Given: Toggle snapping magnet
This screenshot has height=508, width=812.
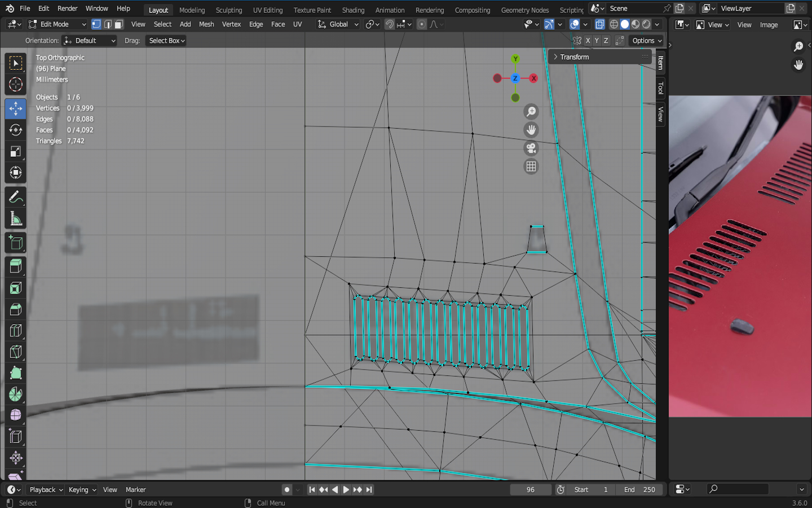Looking at the screenshot, I should (x=390, y=24).
